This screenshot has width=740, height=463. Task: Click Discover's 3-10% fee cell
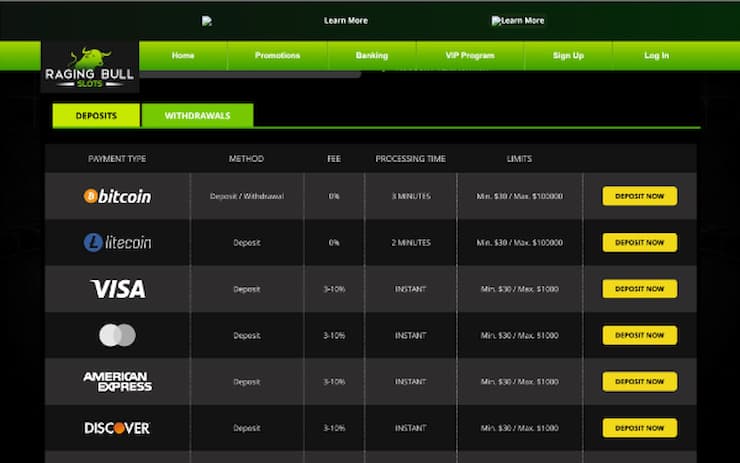(x=334, y=428)
